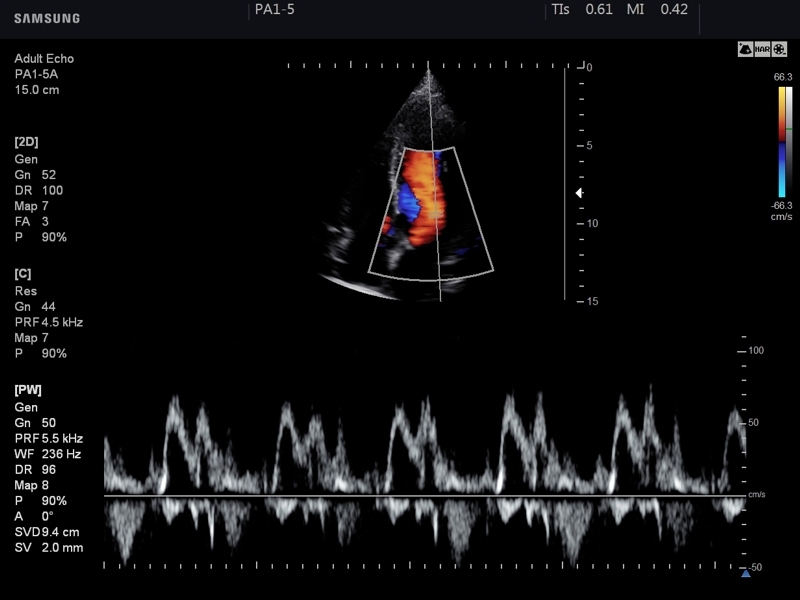Screen dimensions: 800x600
Task: Click the white focus position arrow marker
Action: point(579,193)
